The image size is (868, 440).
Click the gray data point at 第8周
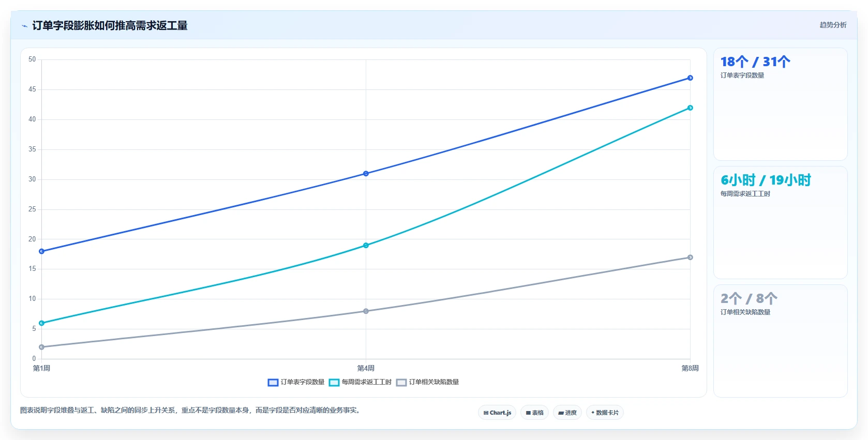click(690, 257)
